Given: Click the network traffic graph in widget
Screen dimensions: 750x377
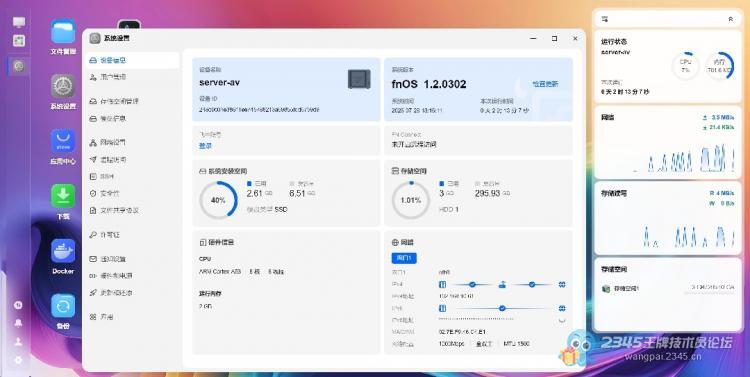Looking at the screenshot, I should tap(684, 158).
